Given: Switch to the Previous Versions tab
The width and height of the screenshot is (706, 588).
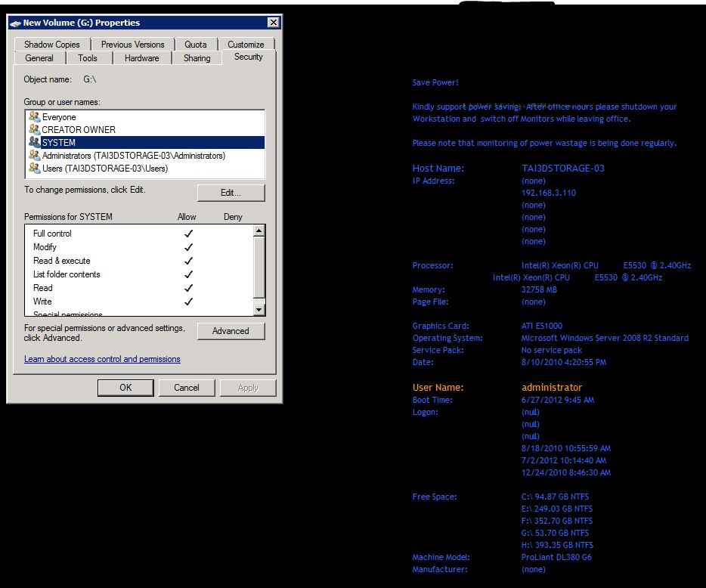Looking at the screenshot, I should point(132,45).
